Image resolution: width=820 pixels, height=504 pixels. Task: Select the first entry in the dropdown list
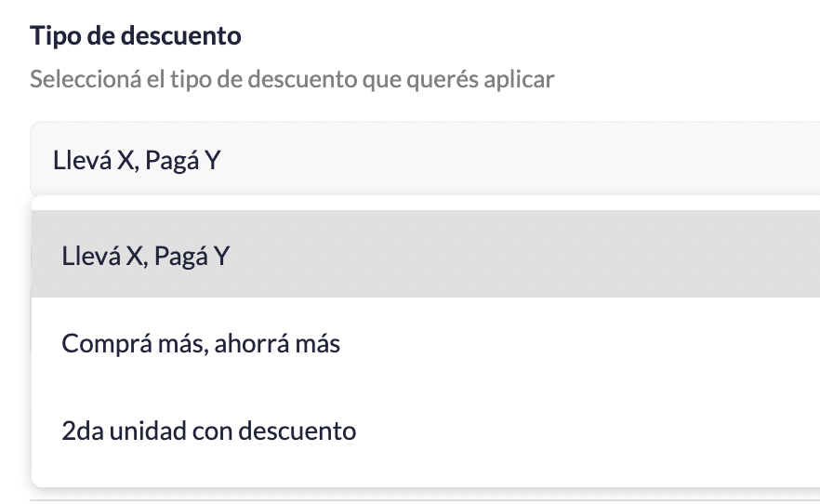pos(145,256)
